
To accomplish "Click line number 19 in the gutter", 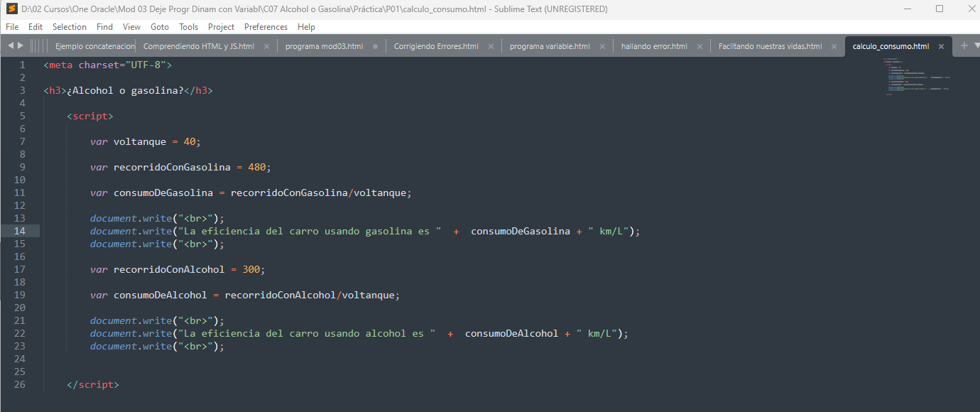I will pos(19,295).
